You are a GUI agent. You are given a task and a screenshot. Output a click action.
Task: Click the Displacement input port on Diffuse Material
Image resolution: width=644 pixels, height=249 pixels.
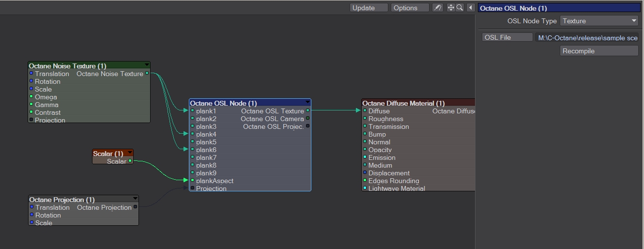click(x=365, y=173)
